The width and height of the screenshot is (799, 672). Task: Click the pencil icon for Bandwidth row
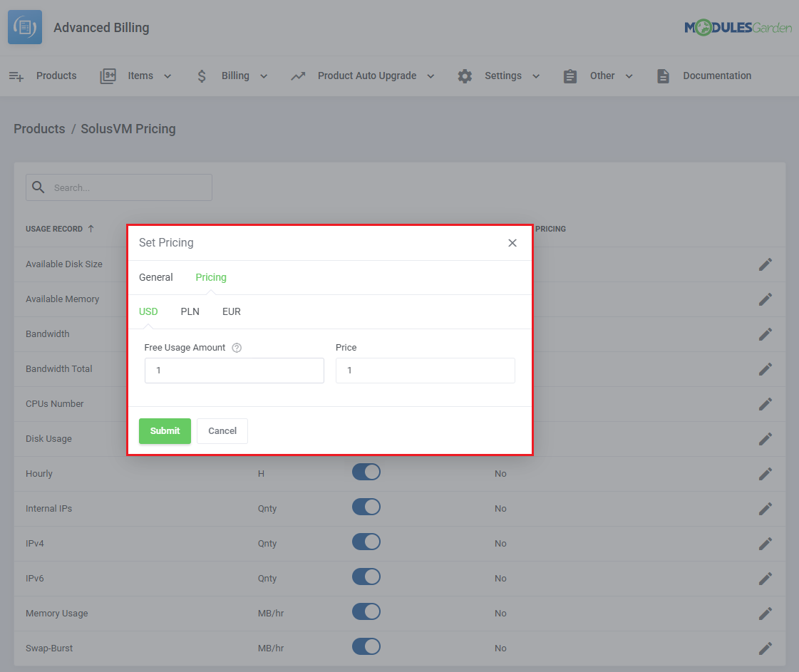[x=766, y=334]
